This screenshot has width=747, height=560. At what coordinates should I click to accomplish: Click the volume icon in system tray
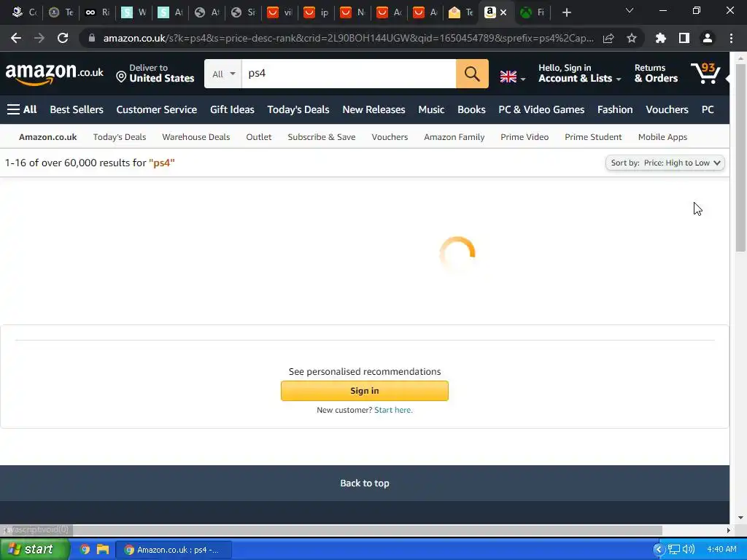coord(689,550)
